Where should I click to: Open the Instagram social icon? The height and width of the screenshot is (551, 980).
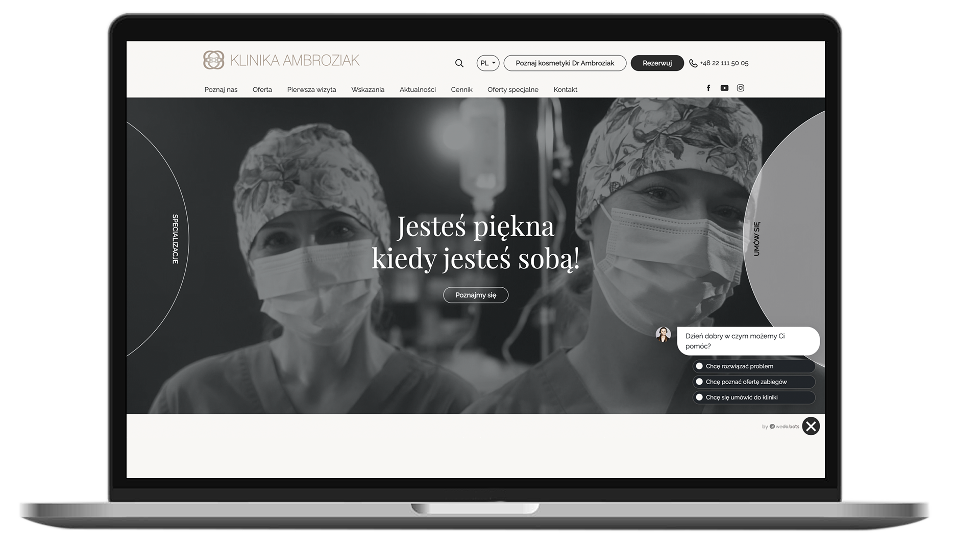tap(741, 88)
